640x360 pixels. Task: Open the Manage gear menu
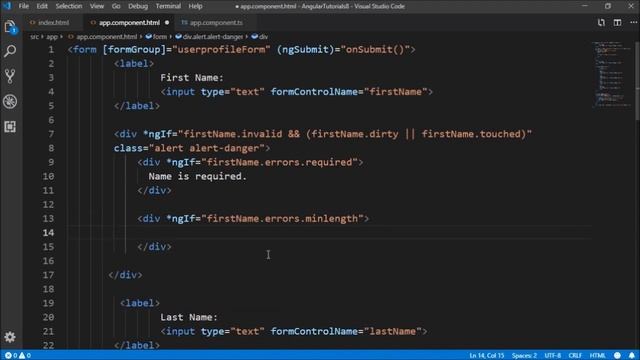(10, 337)
